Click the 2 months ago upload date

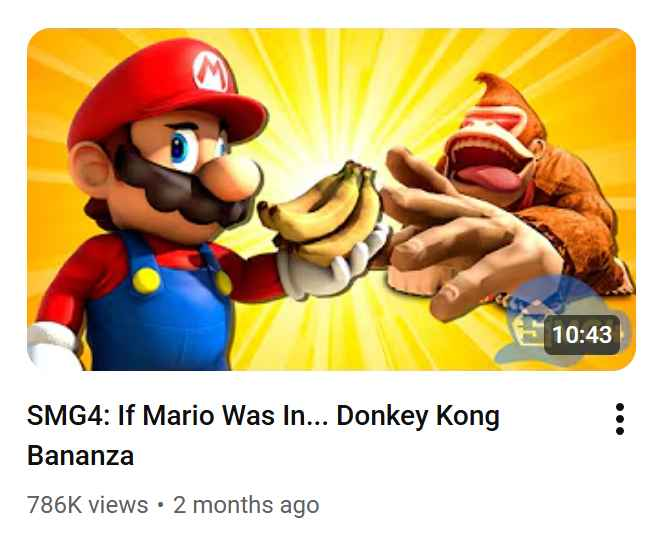point(246,505)
